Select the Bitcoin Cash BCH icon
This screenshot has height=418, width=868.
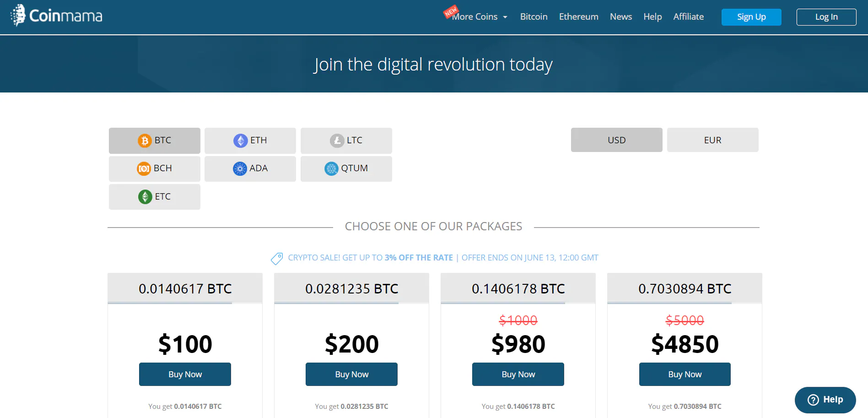144,168
